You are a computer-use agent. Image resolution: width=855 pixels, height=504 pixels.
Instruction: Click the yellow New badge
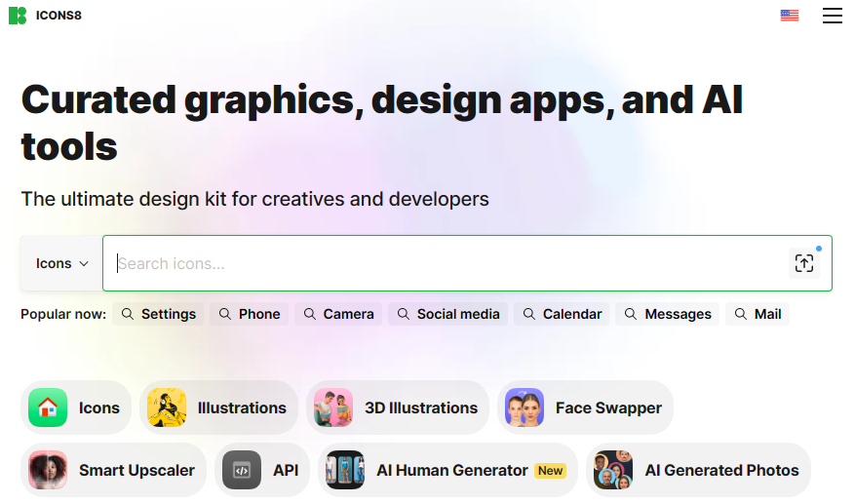click(x=550, y=471)
